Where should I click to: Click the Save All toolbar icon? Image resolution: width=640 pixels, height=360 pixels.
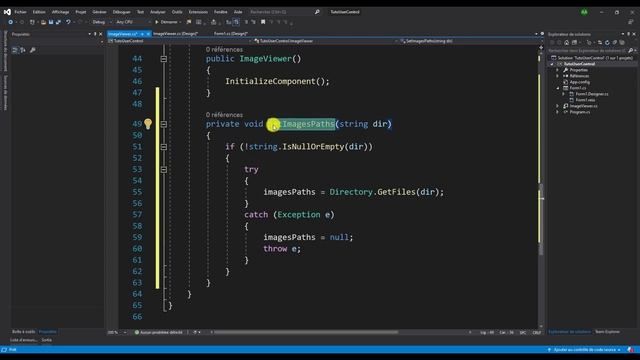pyautogui.click(x=58, y=22)
